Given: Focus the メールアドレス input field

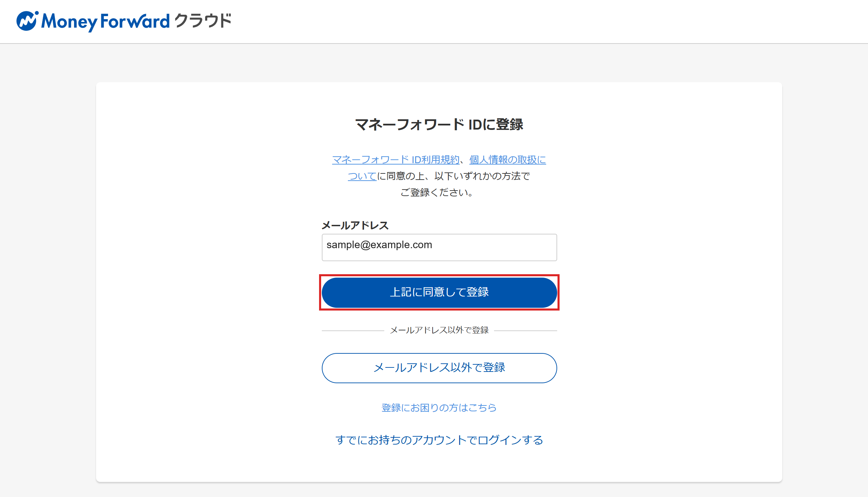Looking at the screenshot, I should click(439, 247).
